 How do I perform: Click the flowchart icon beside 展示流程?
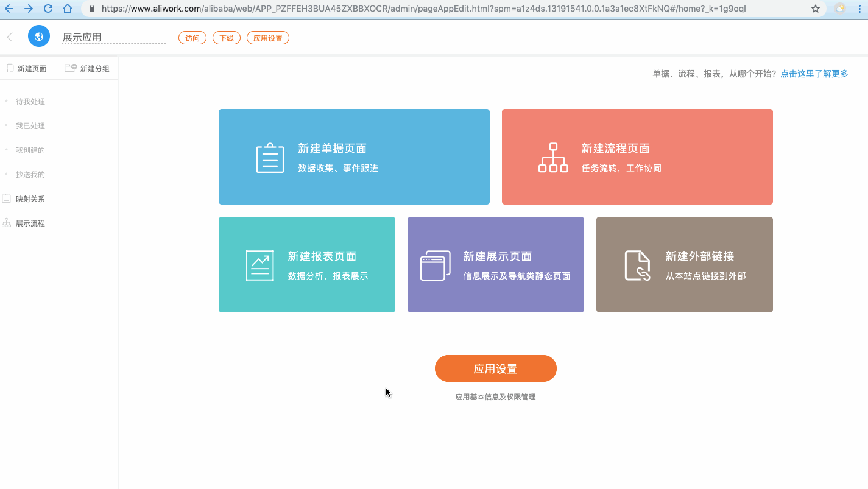[6, 223]
